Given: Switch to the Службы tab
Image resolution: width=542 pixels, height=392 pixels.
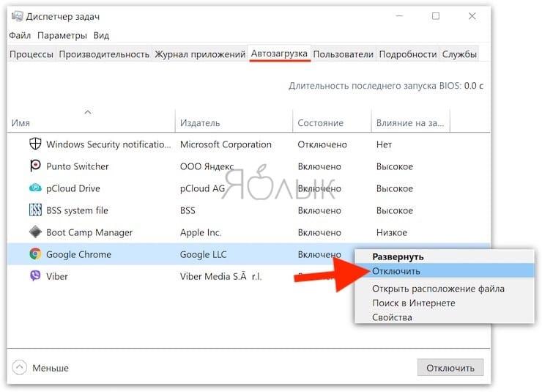Looking at the screenshot, I should [x=459, y=54].
